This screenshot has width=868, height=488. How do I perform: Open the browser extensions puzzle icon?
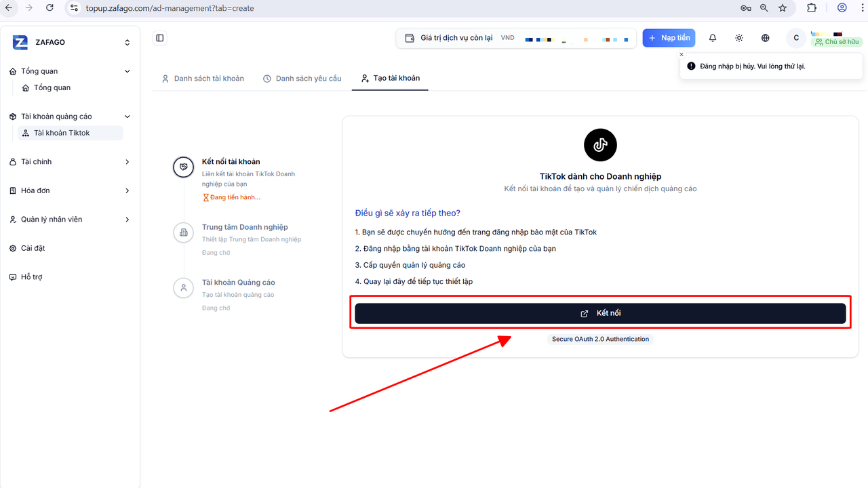(812, 8)
